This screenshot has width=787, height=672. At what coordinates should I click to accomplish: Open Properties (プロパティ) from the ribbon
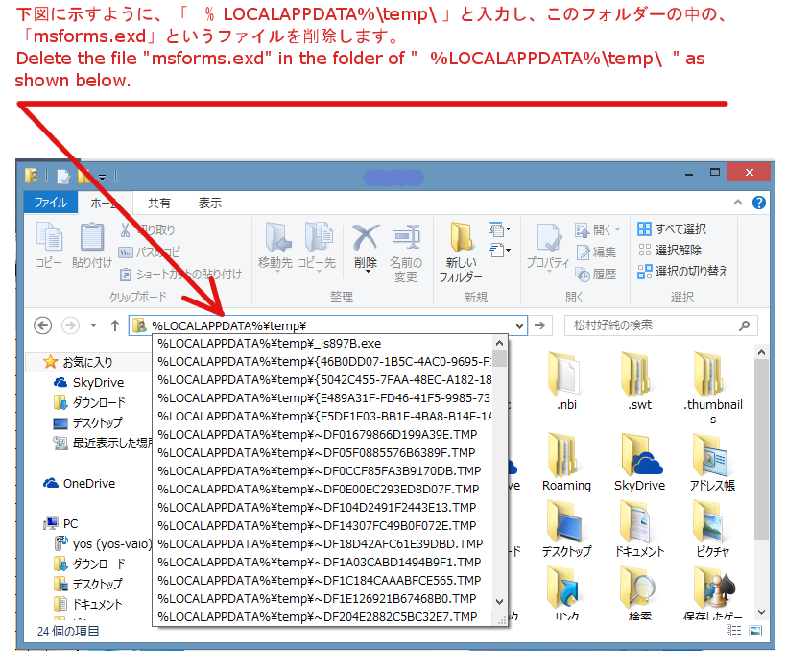(548, 245)
